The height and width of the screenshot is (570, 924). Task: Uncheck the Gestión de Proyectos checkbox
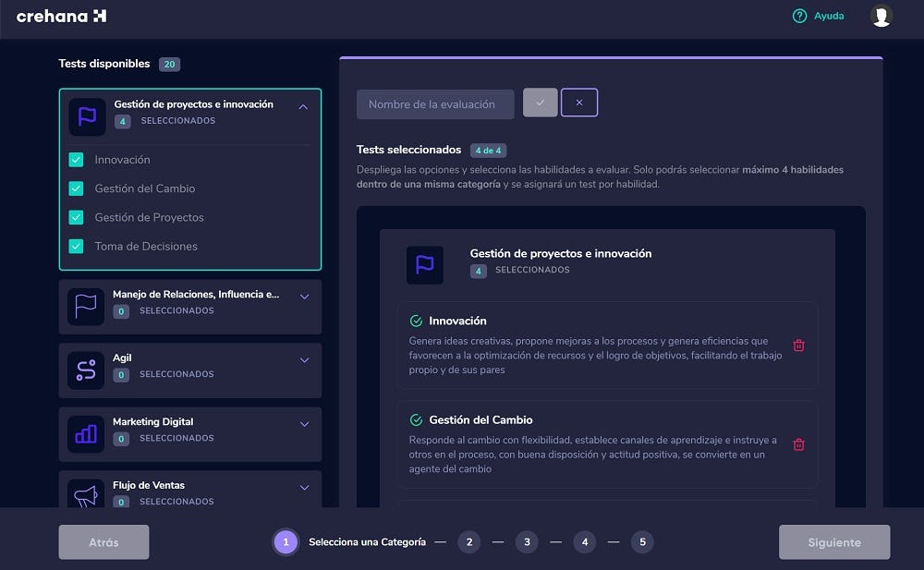tap(77, 217)
